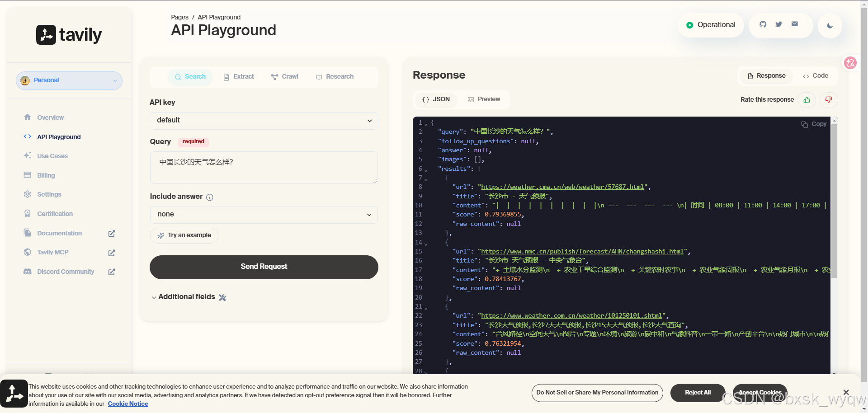The width and height of the screenshot is (868, 413).
Task: Toggle dark mode moon icon
Action: [x=830, y=26]
